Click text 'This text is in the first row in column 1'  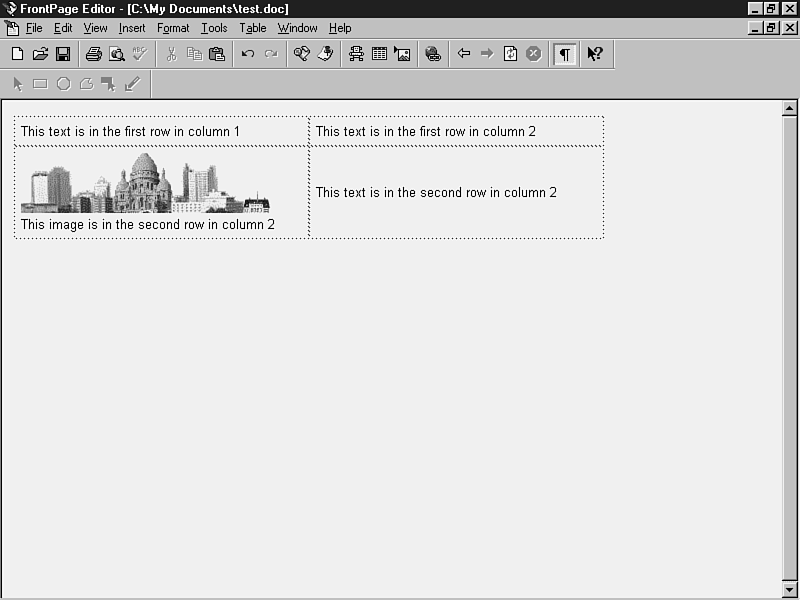pos(130,132)
